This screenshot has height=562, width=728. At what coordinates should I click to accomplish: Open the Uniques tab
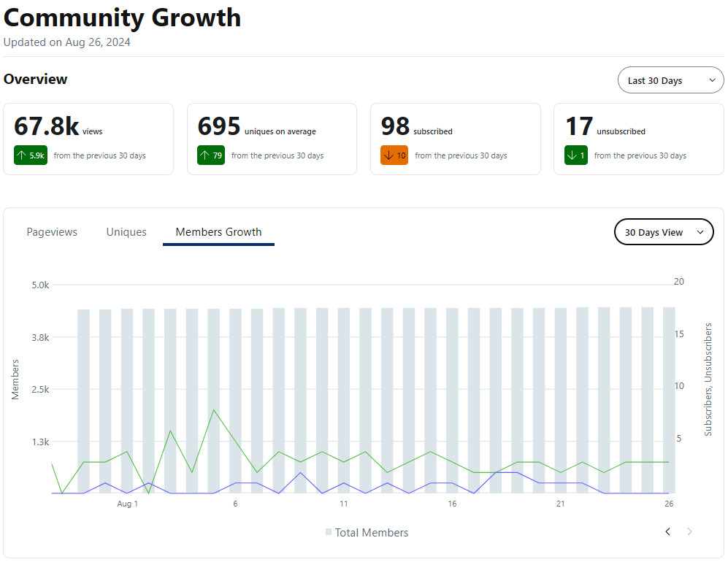126,232
